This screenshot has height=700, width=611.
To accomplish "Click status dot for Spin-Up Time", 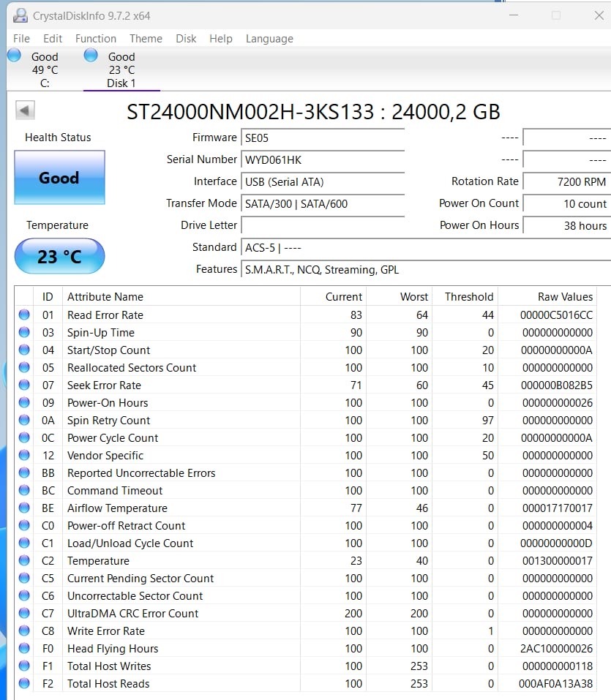I will click(24, 332).
